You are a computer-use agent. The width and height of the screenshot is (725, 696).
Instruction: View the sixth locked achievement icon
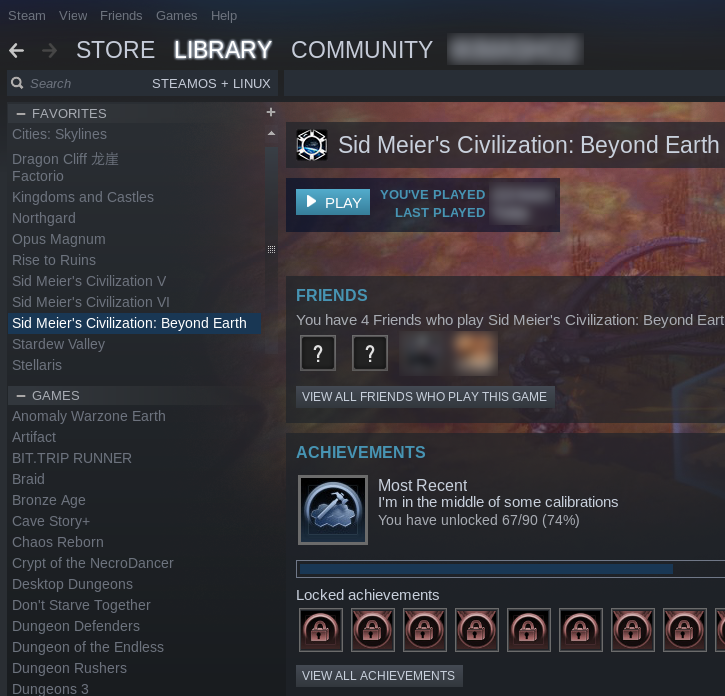(581, 630)
